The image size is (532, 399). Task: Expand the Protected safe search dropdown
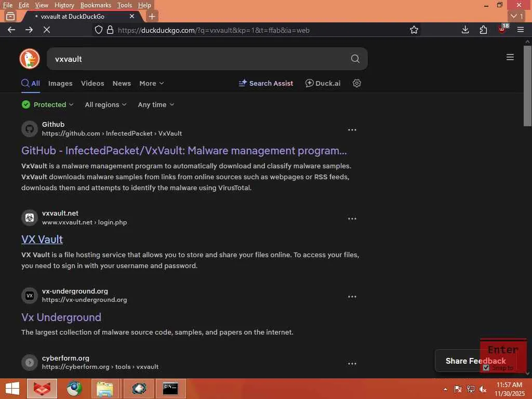pyautogui.click(x=47, y=104)
